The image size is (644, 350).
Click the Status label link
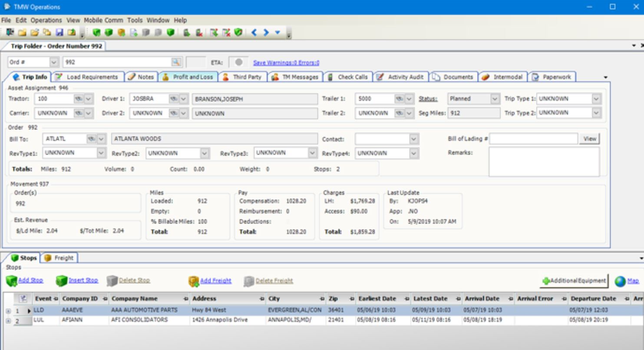tap(428, 99)
